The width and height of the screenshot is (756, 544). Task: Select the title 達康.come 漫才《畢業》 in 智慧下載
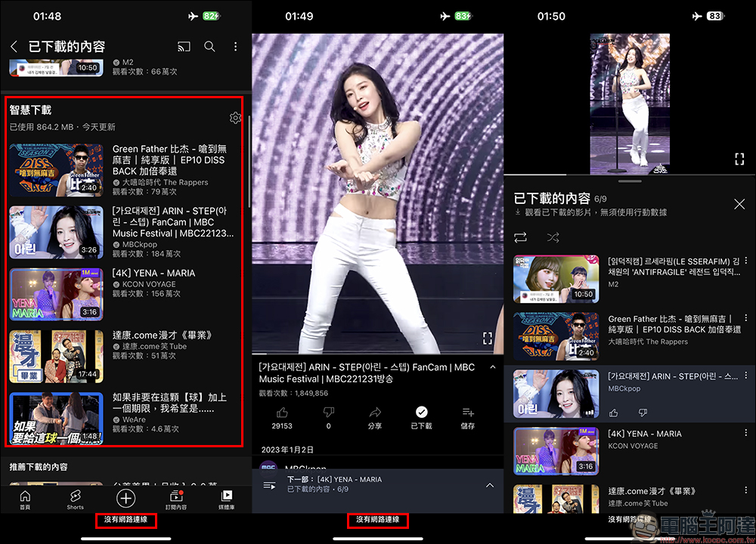point(162,335)
